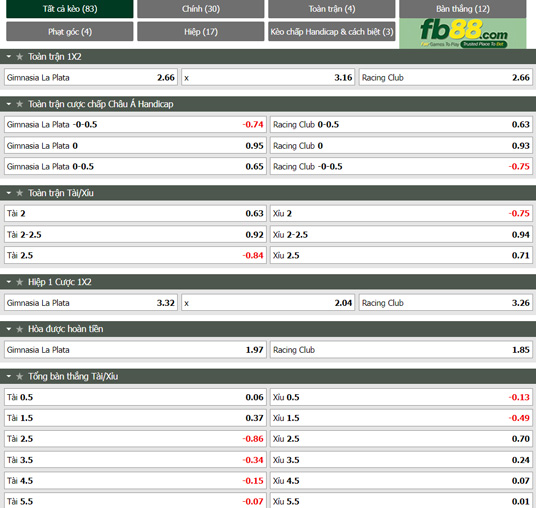Viewport: 536px width, 508px height.
Task: Switch to the Phạt góc (4) tab
Action: coord(70,32)
